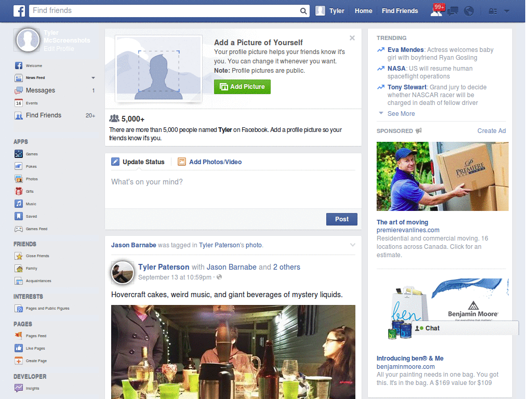Open the benjaminmoore.com ad link
Screen dimensions: 532x399
pyautogui.click(x=405, y=367)
